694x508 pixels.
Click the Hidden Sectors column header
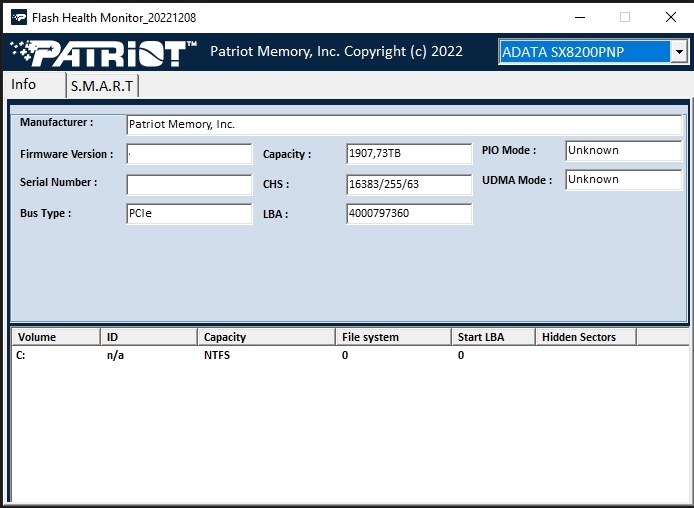586,337
